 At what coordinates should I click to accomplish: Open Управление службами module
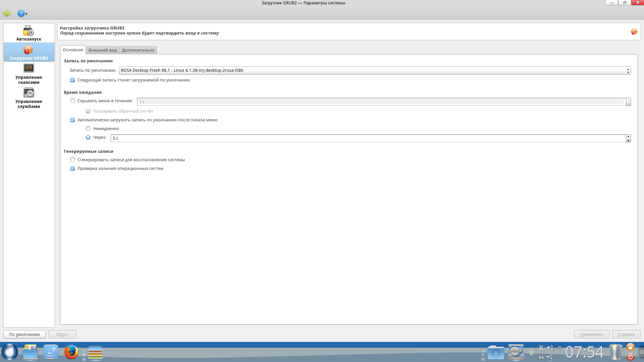(x=29, y=98)
